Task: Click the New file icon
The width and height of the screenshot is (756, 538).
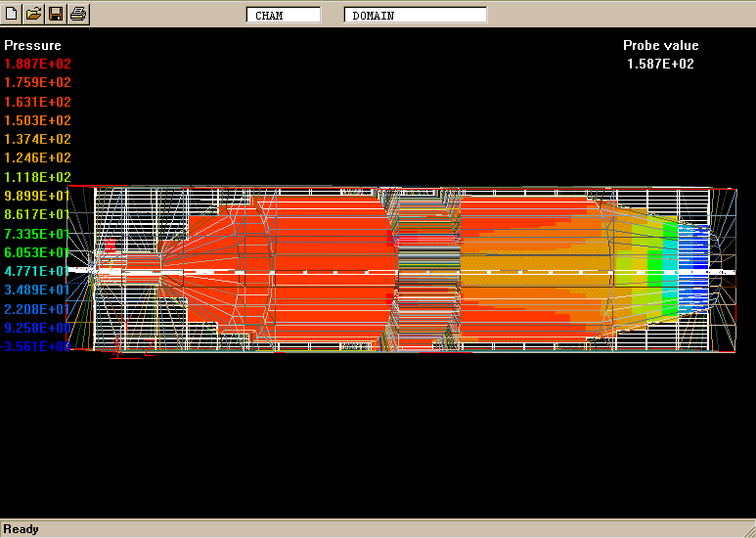Action: (12, 14)
